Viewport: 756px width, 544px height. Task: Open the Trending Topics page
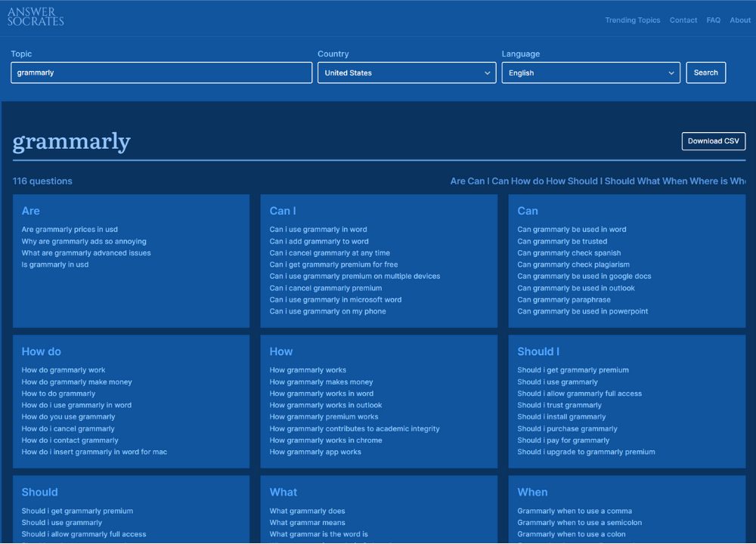tap(633, 20)
